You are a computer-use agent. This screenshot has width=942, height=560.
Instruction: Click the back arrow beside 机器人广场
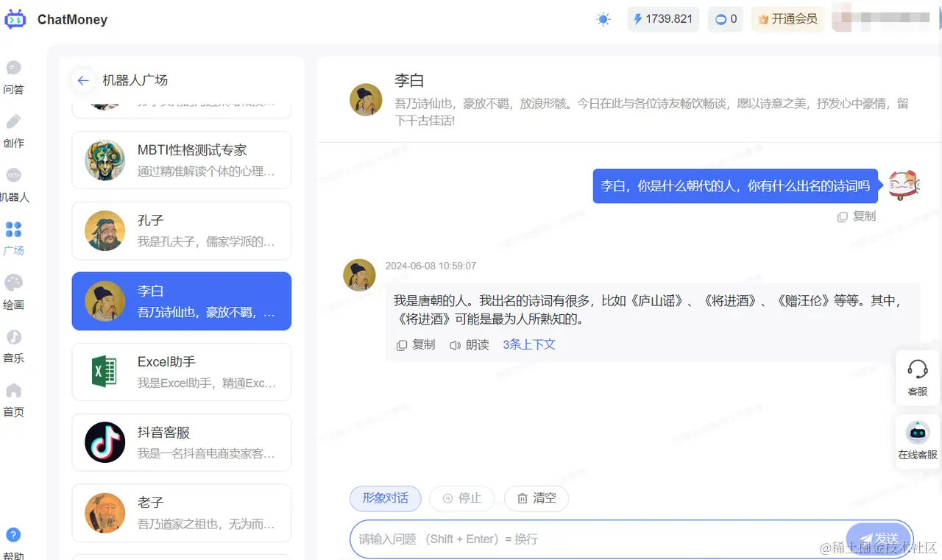tap(83, 80)
